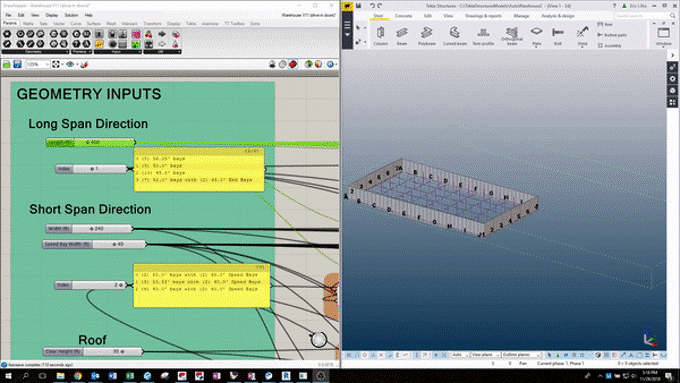680x383 pixels.
Task: Click the cherries icon in the Util panel
Action: coord(149,34)
